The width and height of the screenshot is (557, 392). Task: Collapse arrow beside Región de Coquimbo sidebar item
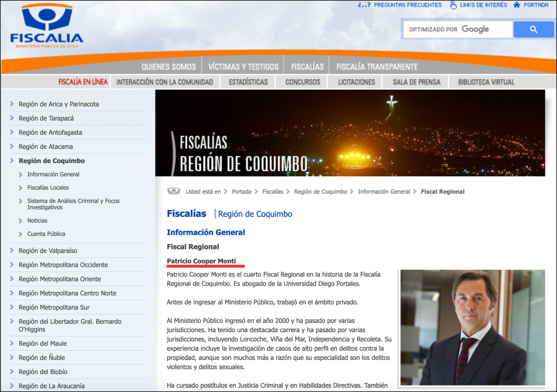click(x=12, y=160)
